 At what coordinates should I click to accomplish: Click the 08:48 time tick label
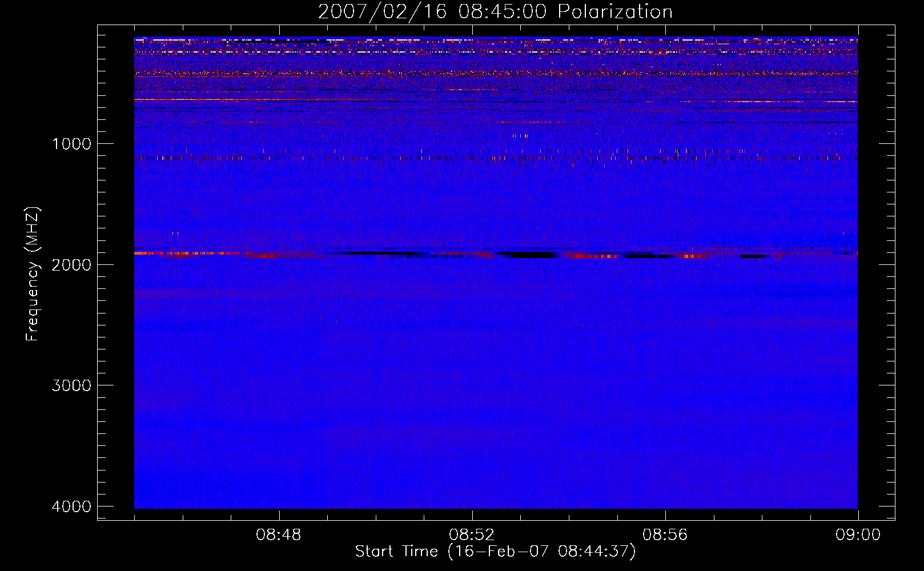tap(279, 535)
